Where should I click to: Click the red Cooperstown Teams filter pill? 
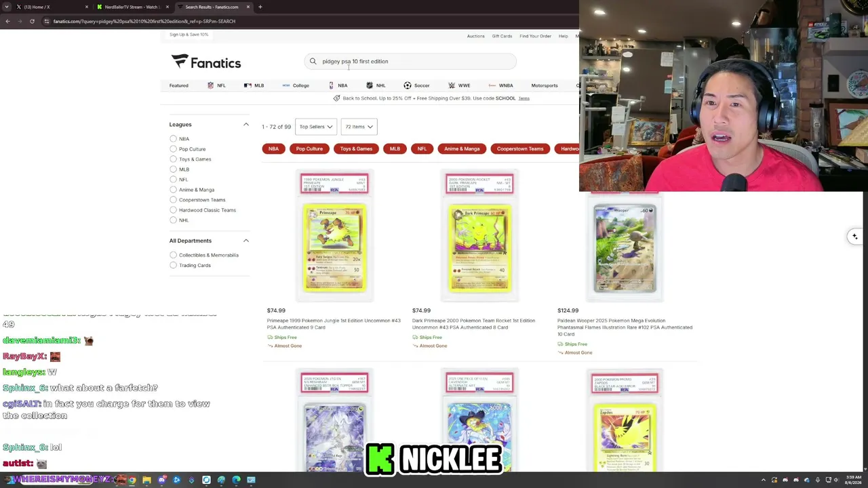(x=520, y=148)
